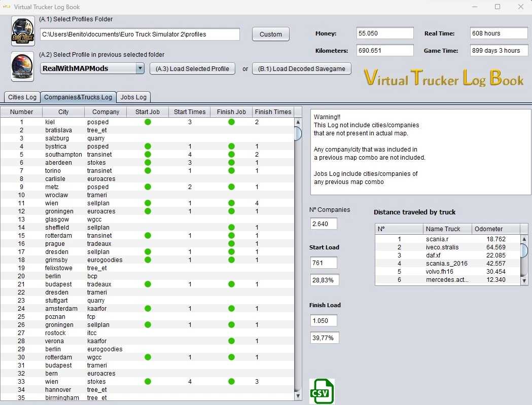Open the RealWithMAPMods profile dropdown
Image resolution: width=532 pixels, height=405 pixels.
click(x=140, y=68)
